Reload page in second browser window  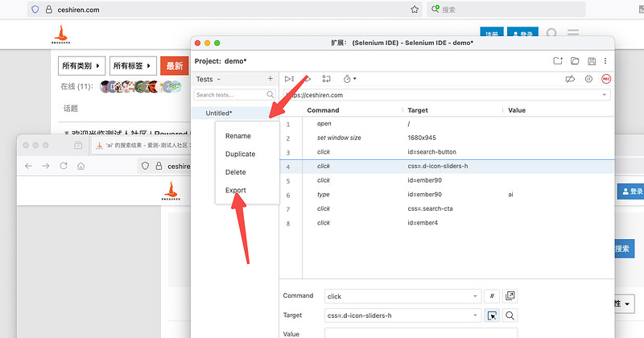tap(64, 166)
